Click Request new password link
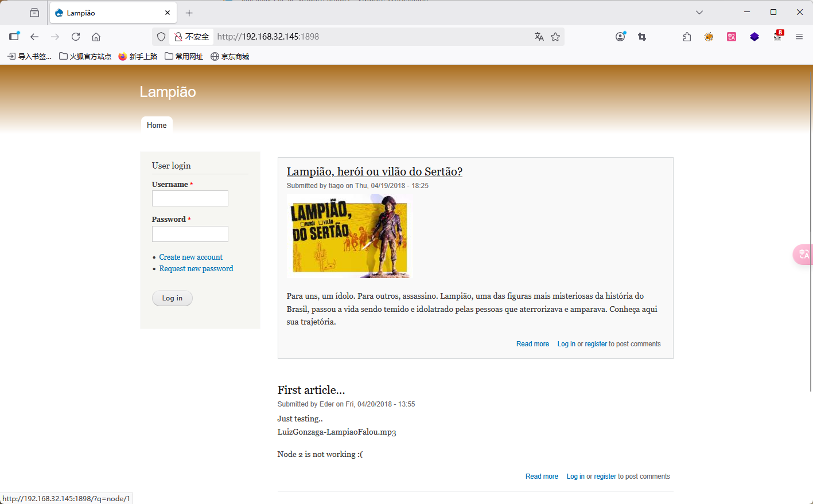 (x=196, y=268)
